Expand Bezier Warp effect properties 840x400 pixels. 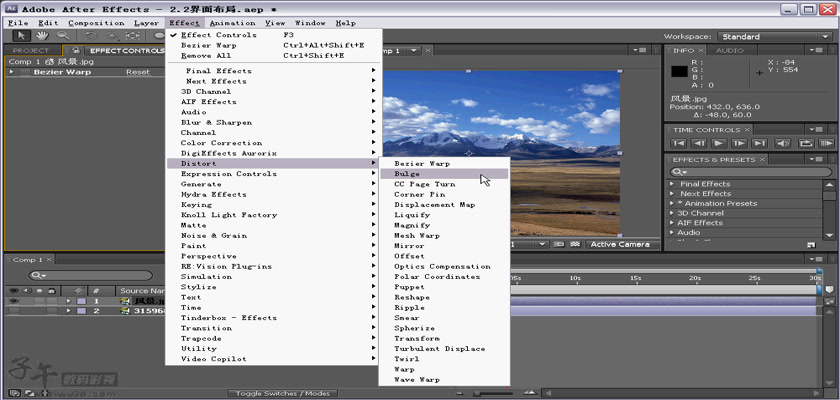[12, 72]
